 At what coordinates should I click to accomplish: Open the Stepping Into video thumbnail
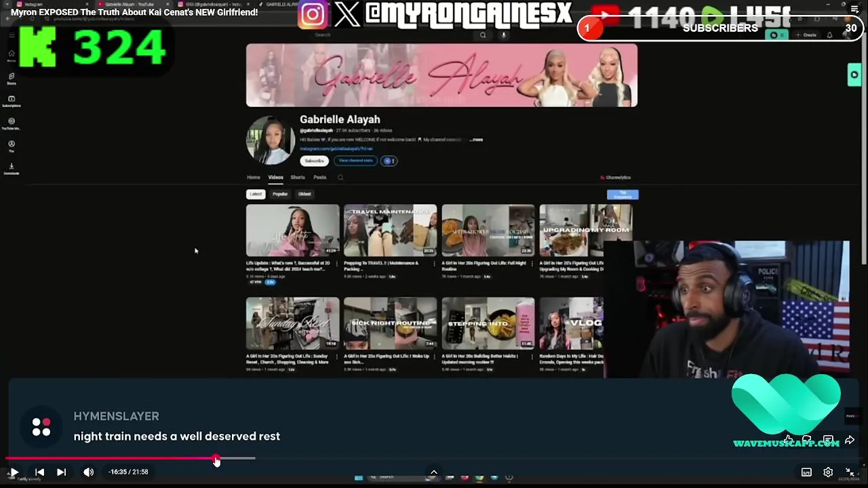pos(488,323)
